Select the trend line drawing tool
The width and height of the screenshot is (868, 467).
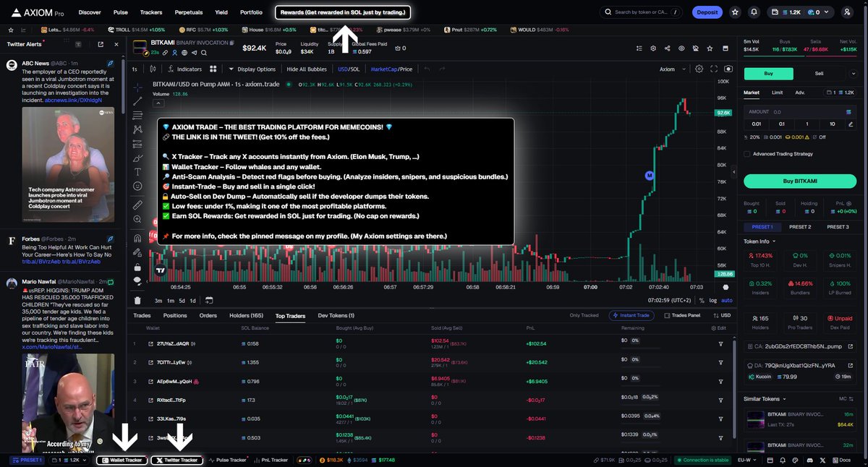[137, 100]
